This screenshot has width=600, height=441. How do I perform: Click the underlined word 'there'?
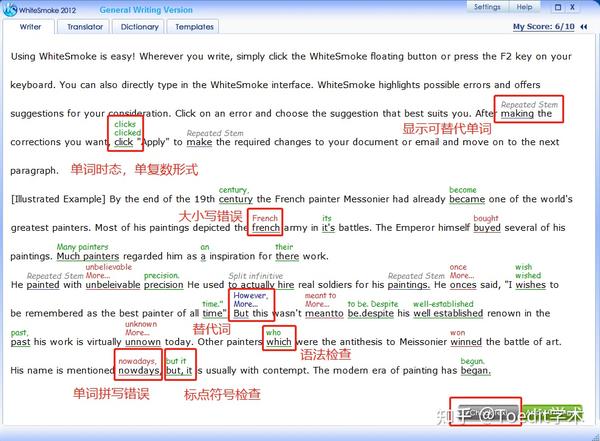287,256
